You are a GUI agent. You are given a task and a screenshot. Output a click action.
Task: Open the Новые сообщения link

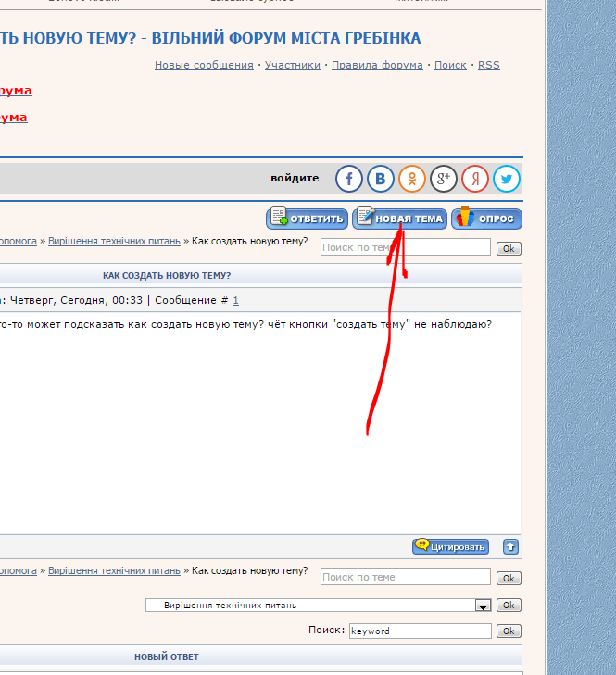click(x=204, y=65)
